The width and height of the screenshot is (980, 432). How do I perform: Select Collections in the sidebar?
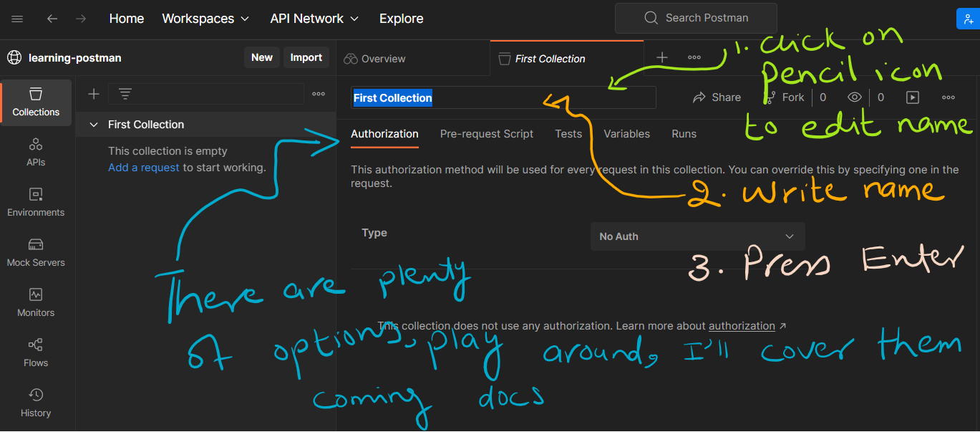[36, 102]
